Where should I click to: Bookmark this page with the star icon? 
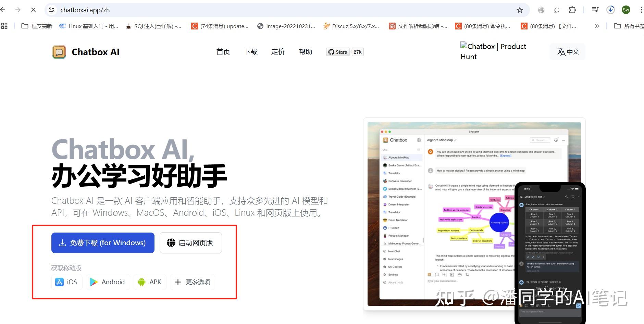(x=520, y=10)
